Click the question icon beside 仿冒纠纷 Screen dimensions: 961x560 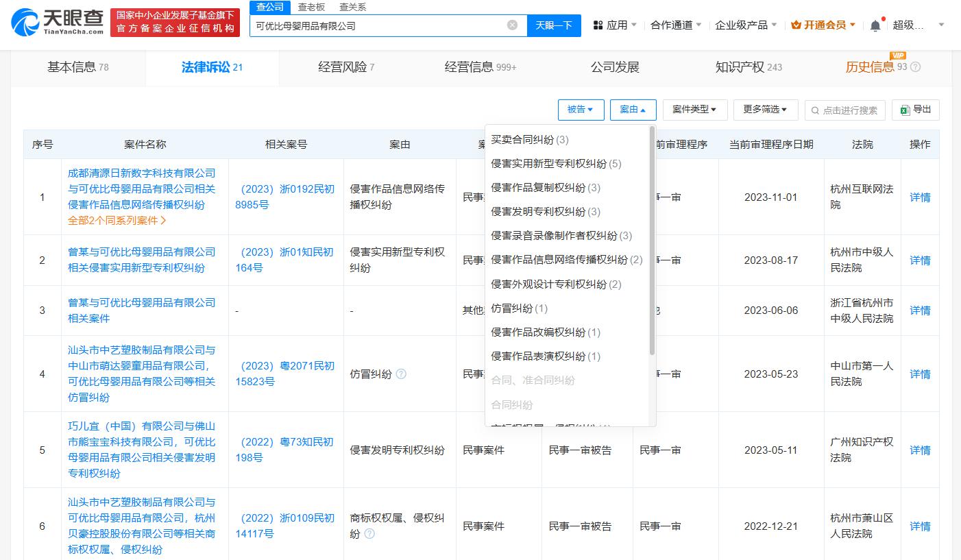401,374
